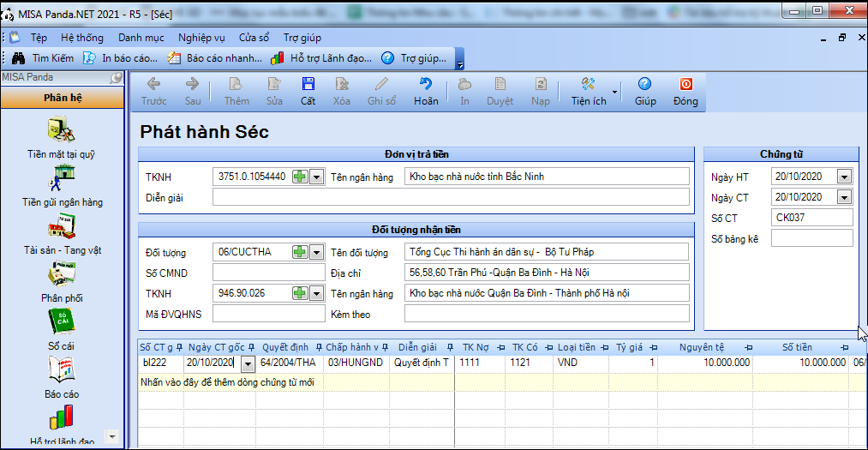This screenshot has width=868, height=450.
Task: Open the Ngày HT date picker
Action: click(844, 177)
